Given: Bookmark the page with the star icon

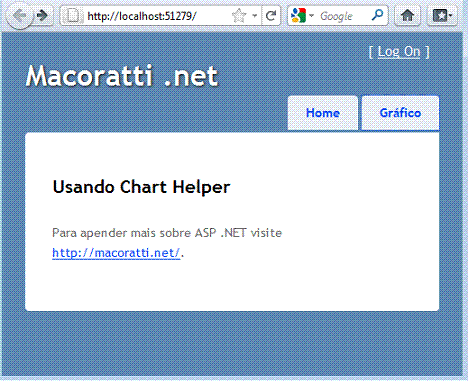Looking at the screenshot, I should tap(239, 16).
